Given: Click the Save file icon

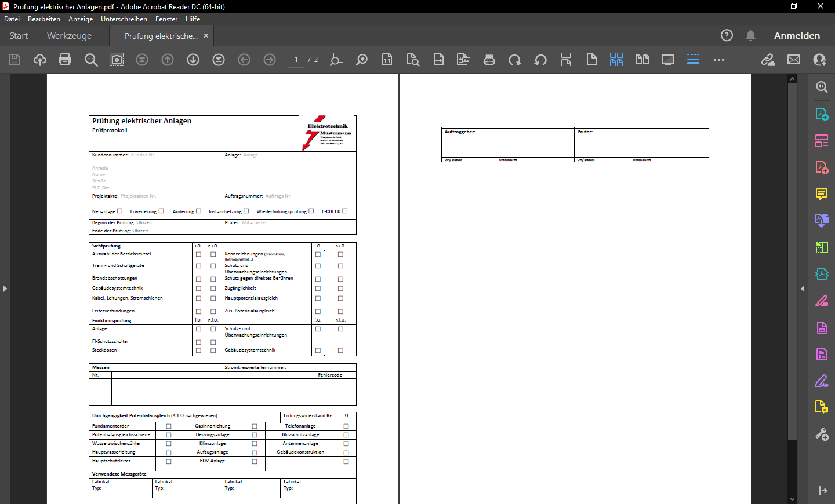Looking at the screenshot, I should (14, 60).
